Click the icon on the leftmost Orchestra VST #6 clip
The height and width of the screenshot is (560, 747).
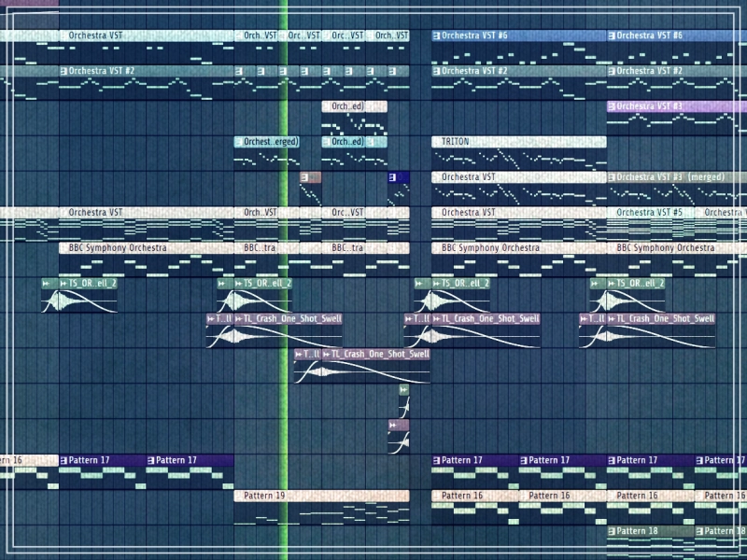[x=436, y=35]
